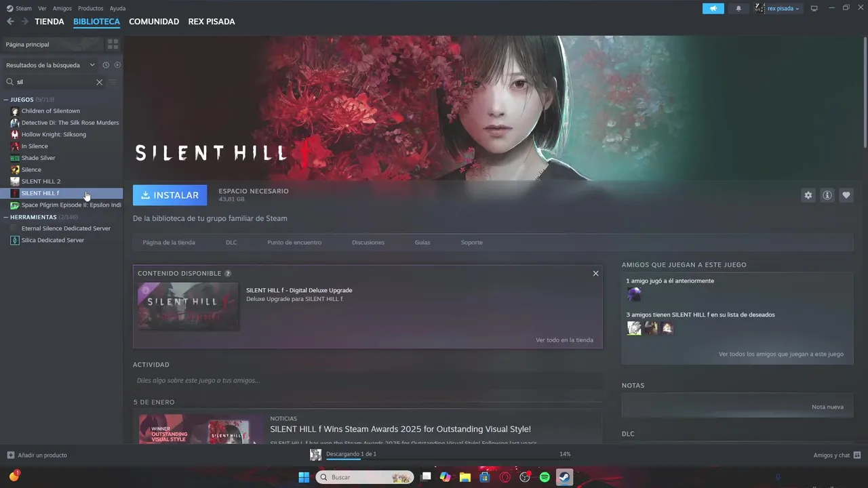Open the Ver menu
Viewport: 868px width, 488px height.
coord(43,8)
